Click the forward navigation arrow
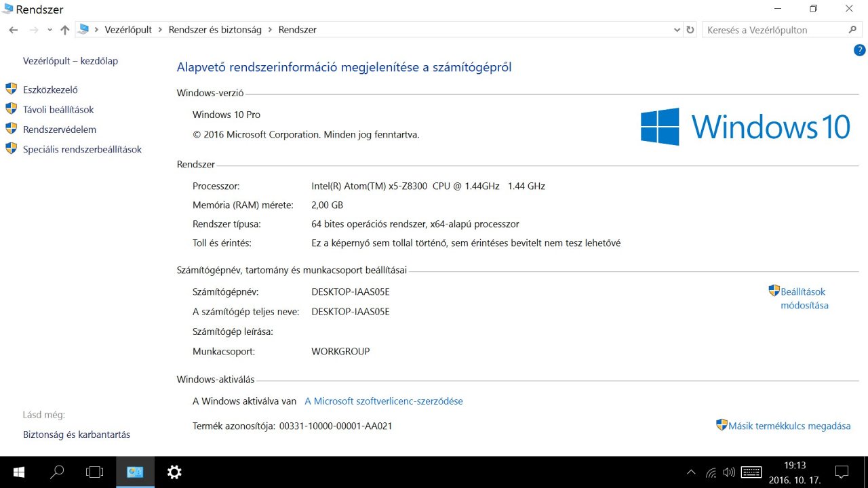The width and height of the screenshot is (868, 488). (34, 30)
